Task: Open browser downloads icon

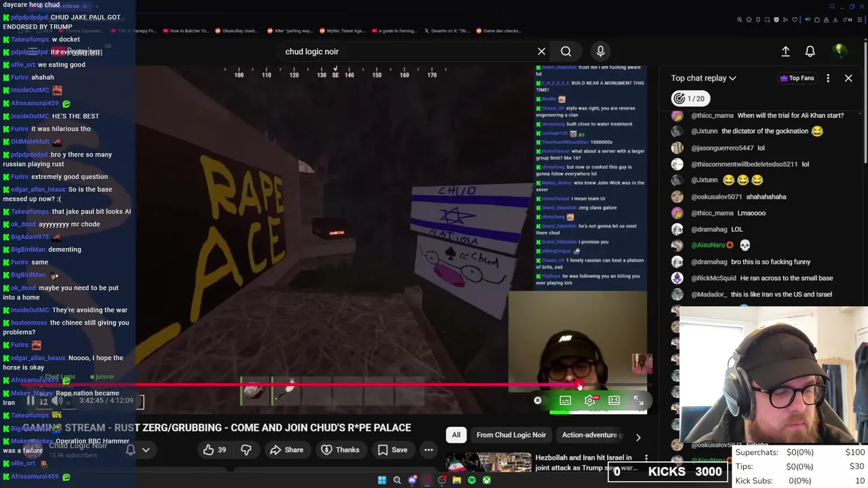Action: click(x=835, y=20)
